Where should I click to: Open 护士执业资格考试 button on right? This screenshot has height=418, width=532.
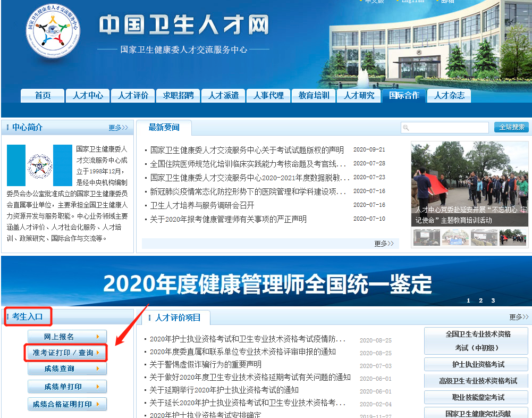478,364
